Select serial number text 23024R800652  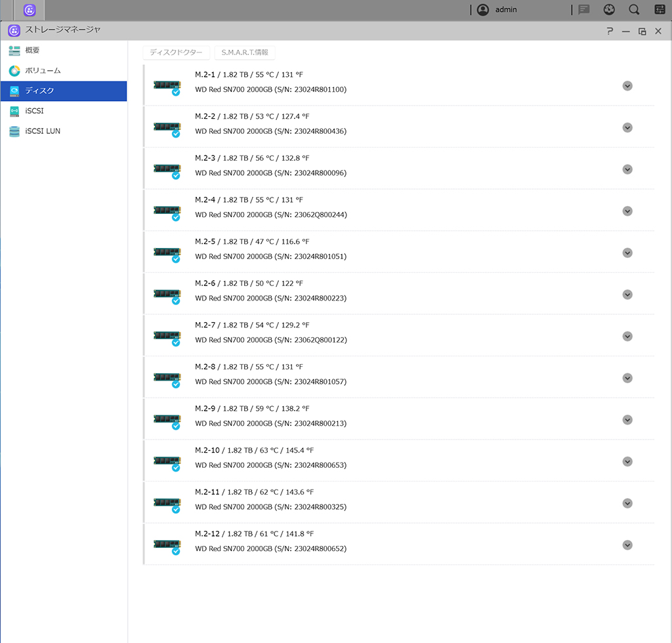click(320, 549)
